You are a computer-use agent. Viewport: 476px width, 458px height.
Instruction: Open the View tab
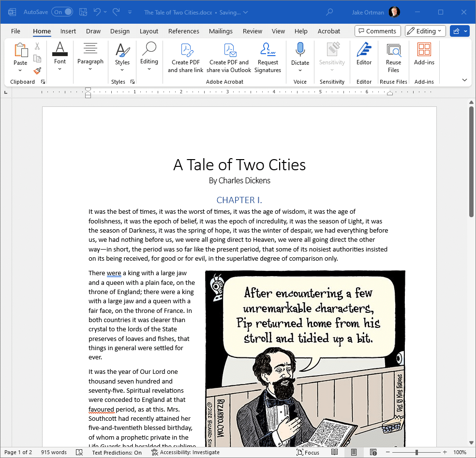278,31
